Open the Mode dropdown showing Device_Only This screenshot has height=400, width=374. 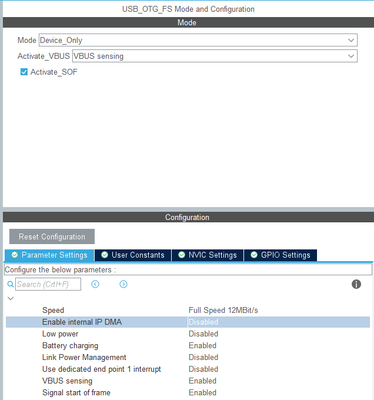point(198,40)
